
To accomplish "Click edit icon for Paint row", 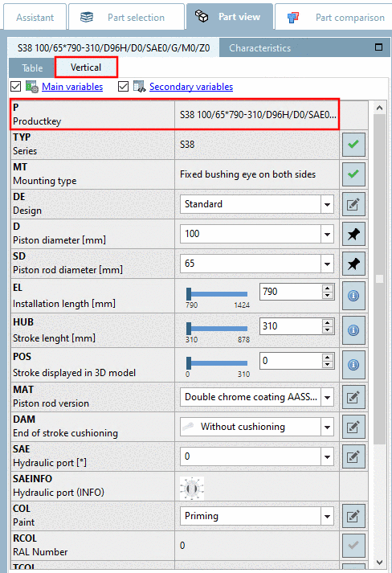I will [353, 516].
